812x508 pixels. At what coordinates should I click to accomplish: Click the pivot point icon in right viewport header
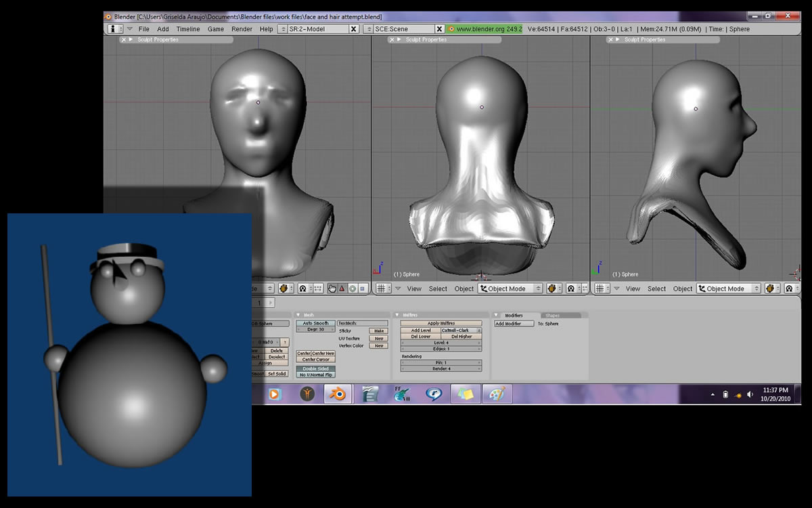tap(790, 289)
